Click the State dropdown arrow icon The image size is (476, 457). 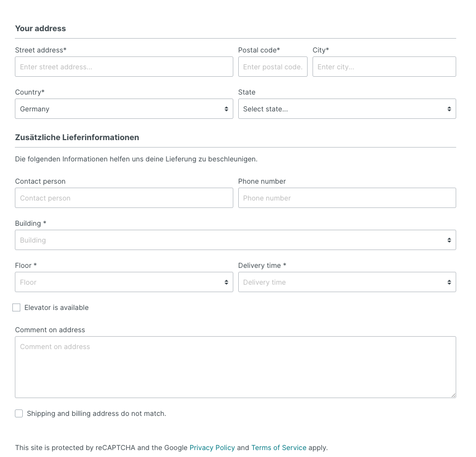tap(449, 109)
